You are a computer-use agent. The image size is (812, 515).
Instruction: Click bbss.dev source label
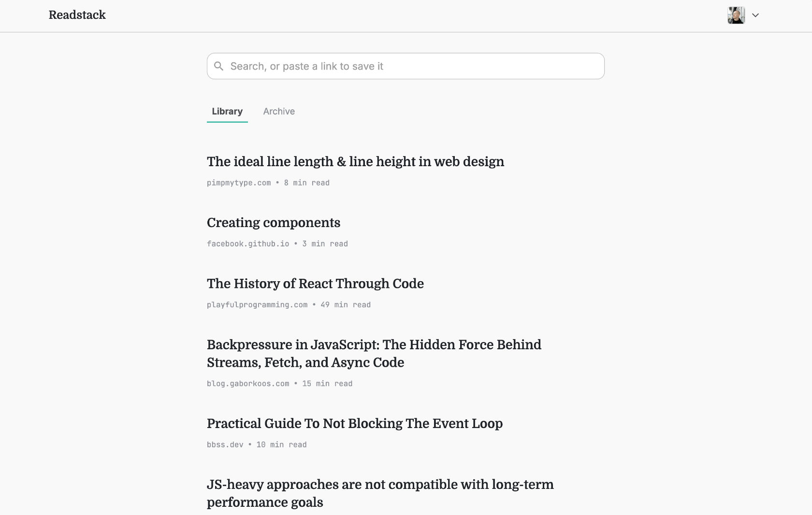point(225,444)
